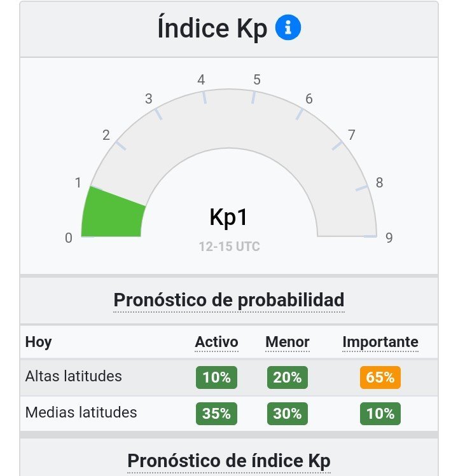Click the 20% Menor badge for Altas latitudes
Viewport: 458px width, 476px height.
point(288,377)
